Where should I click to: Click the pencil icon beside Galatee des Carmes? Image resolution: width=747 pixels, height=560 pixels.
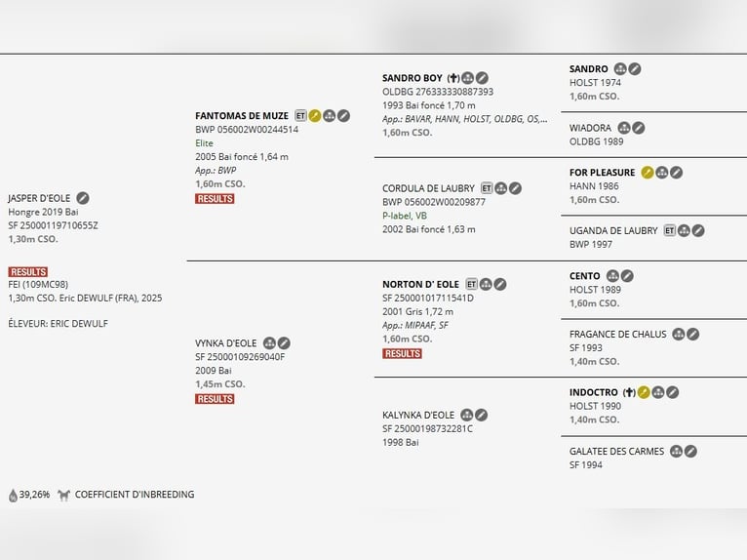coord(690,451)
